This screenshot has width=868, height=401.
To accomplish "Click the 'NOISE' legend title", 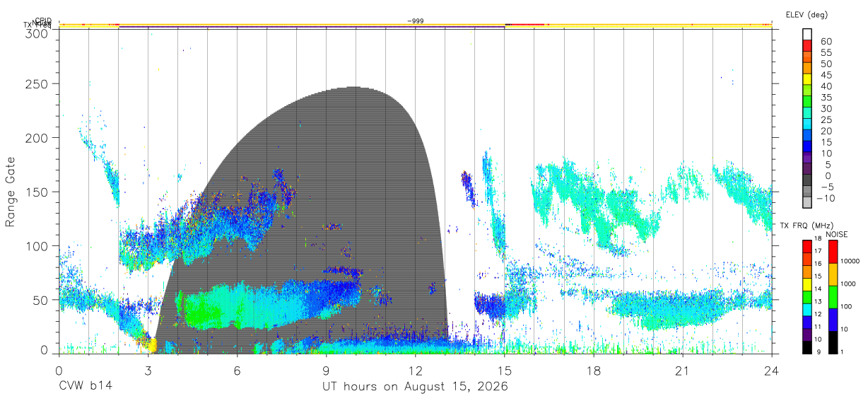I will [x=838, y=233].
